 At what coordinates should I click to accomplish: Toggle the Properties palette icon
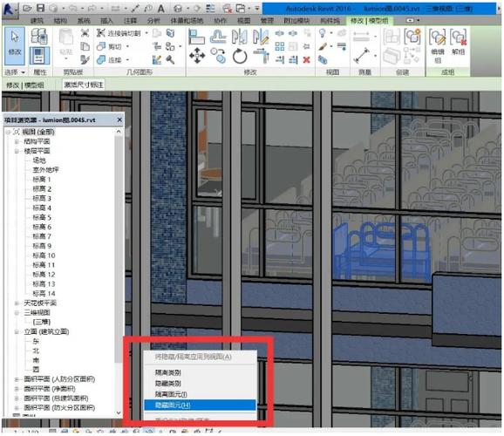tap(39, 55)
